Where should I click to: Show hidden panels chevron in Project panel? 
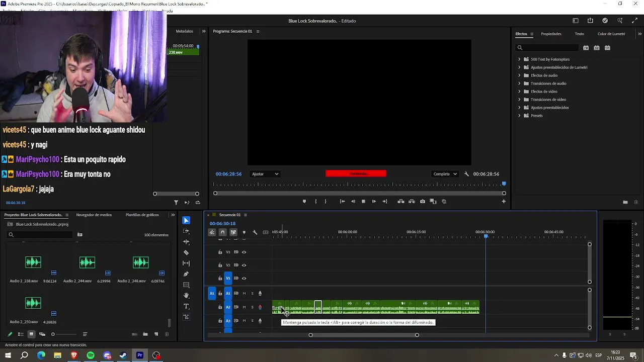pos(173,215)
